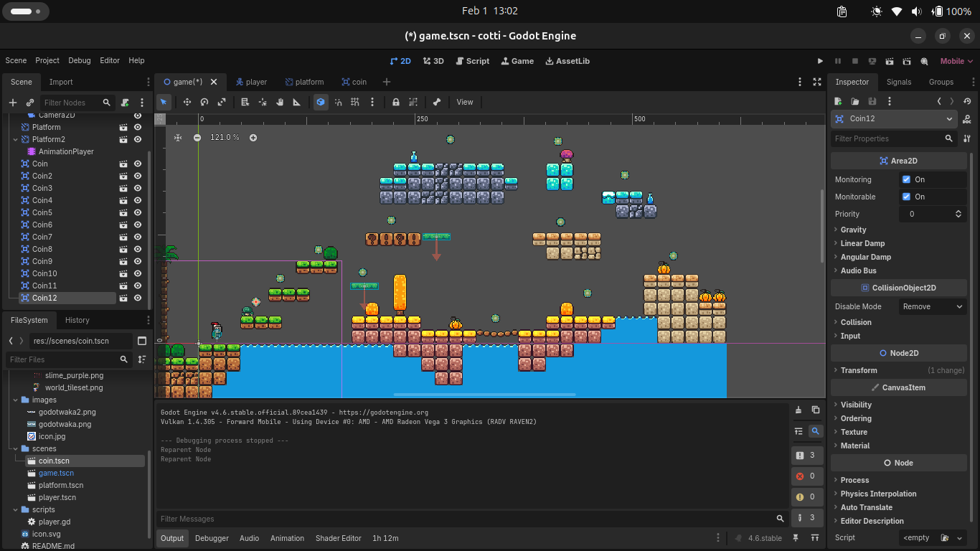Image resolution: width=980 pixels, height=551 pixels.
Task: Open the Debug menu
Action: coord(80,61)
